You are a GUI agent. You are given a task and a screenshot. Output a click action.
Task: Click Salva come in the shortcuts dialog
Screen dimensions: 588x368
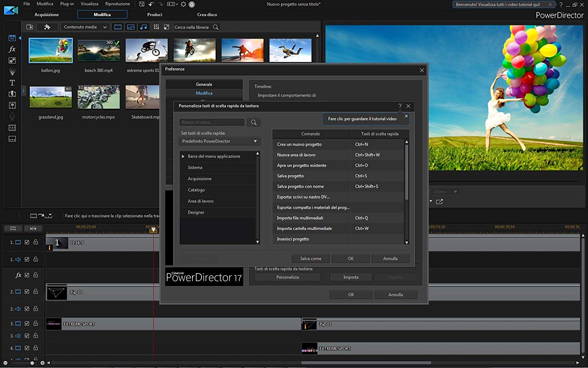tap(310, 259)
